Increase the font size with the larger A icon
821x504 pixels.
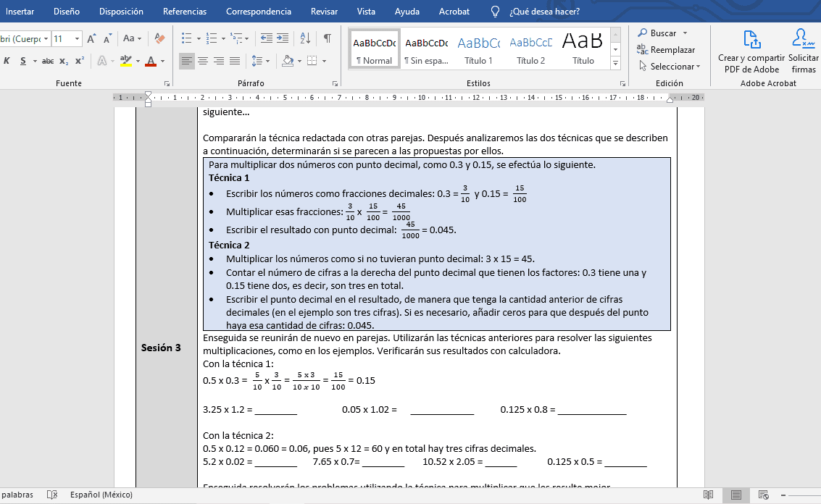coord(91,38)
